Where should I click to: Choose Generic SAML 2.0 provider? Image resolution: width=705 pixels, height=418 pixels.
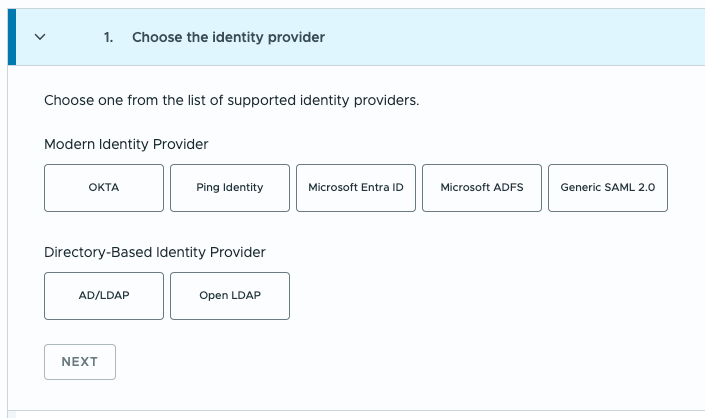(x=608, y=188)
